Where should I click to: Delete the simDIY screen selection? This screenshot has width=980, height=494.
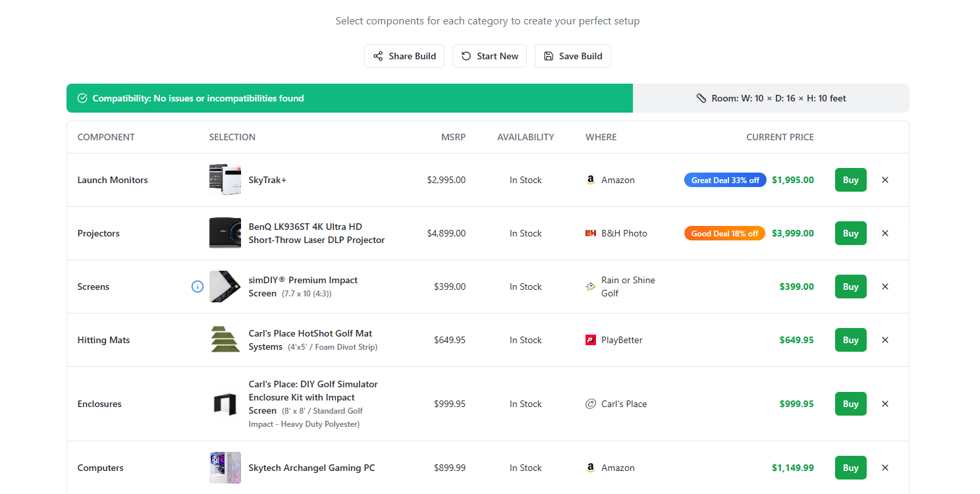click(x=885, y=287)
